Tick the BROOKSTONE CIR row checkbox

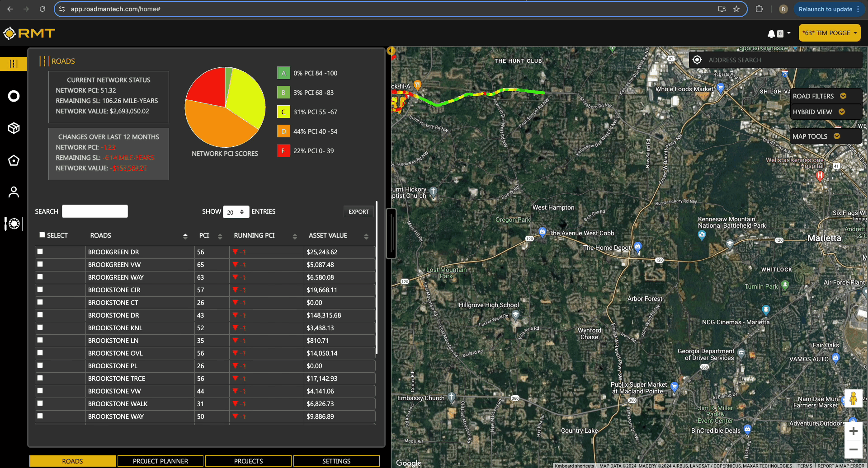pos(40,290)
